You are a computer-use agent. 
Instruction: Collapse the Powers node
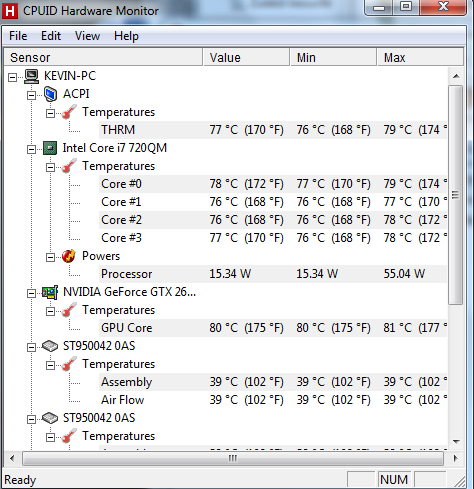tap(50, 257)
